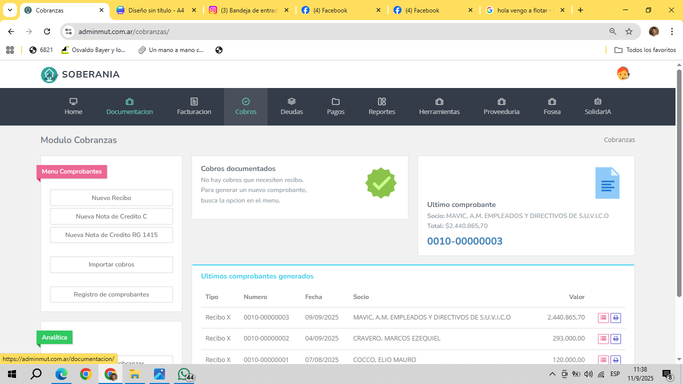This screenshot has width=683, height=384.
Task: Open a new browser tab
Action: tap(580, 10)
